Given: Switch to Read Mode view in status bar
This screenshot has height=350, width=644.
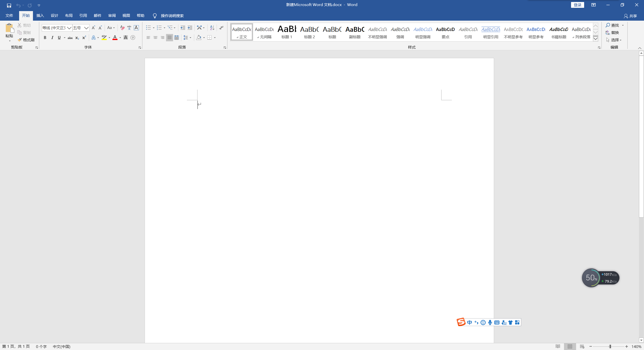Looking at the screenshot, I should click(x=558, y=346).
